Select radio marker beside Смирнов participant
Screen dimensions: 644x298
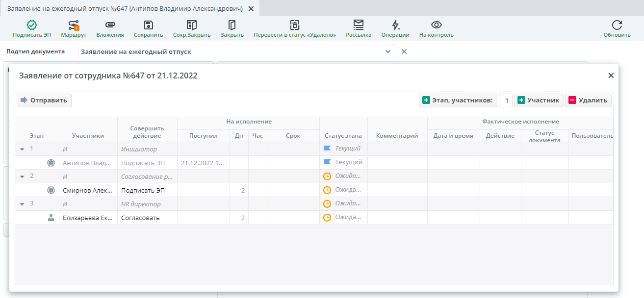(51, 190)
